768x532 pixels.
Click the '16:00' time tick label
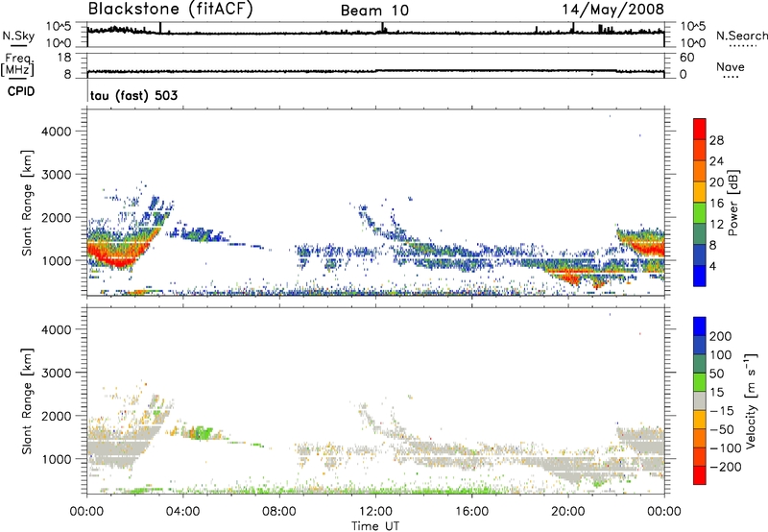point(471,512)
